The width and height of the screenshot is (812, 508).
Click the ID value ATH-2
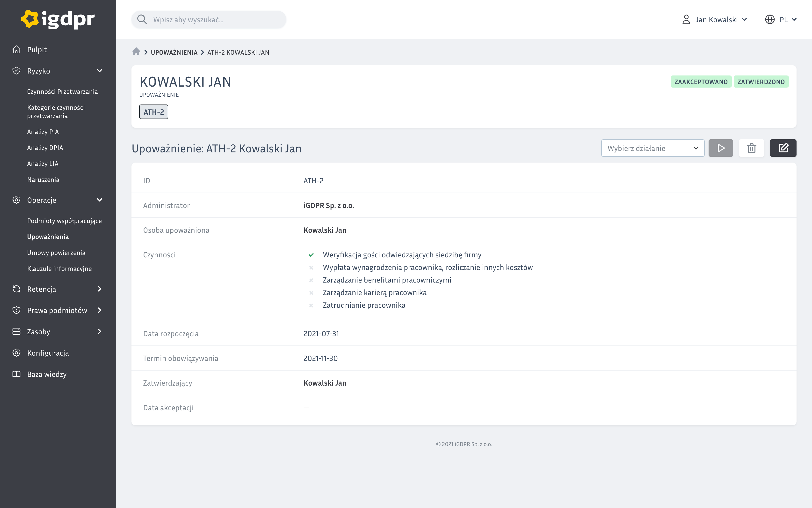coord(313,181)
